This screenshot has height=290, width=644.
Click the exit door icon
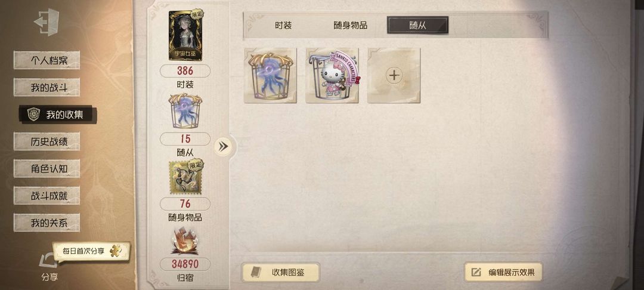click(x=47, y=21)
